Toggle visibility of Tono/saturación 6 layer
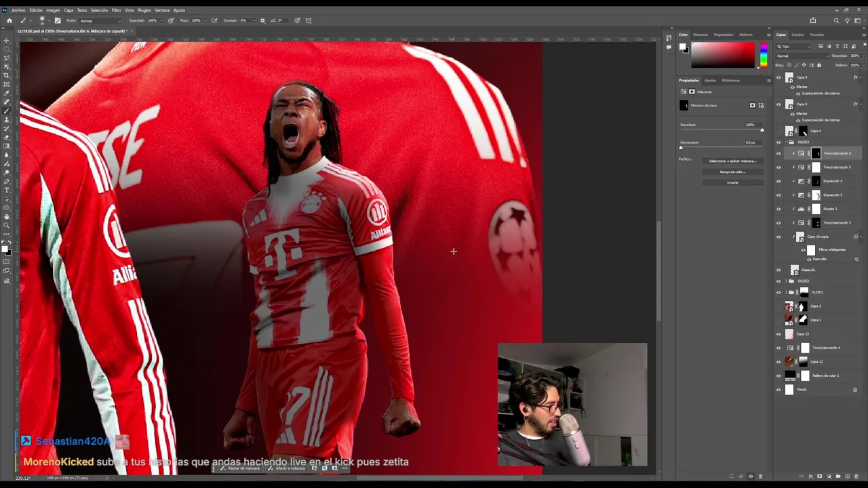Viewport: 868px width, 488px height. 778,153
